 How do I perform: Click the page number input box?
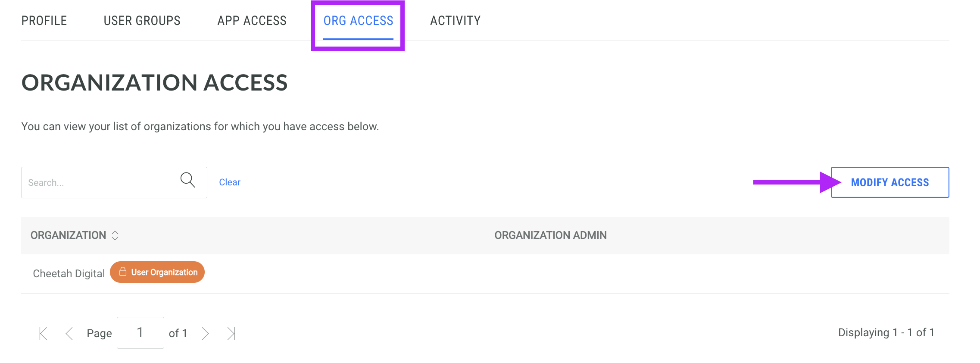(x=140, y=333)
